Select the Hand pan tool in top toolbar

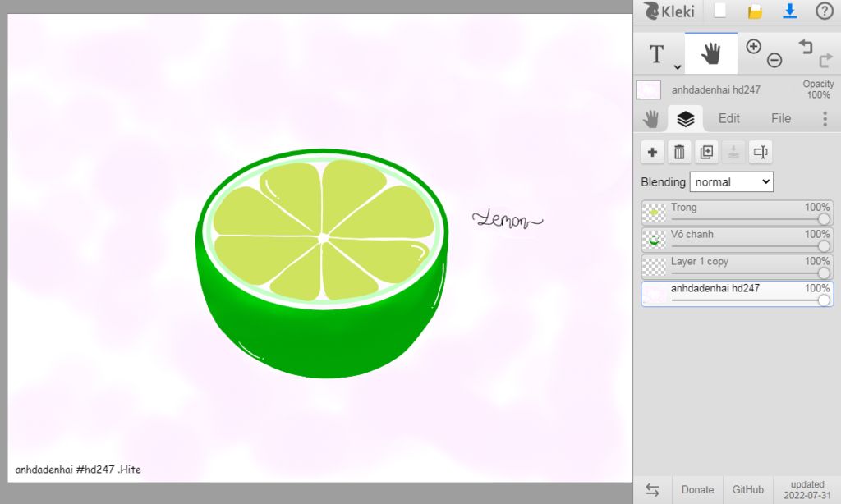tap(711, 53)
